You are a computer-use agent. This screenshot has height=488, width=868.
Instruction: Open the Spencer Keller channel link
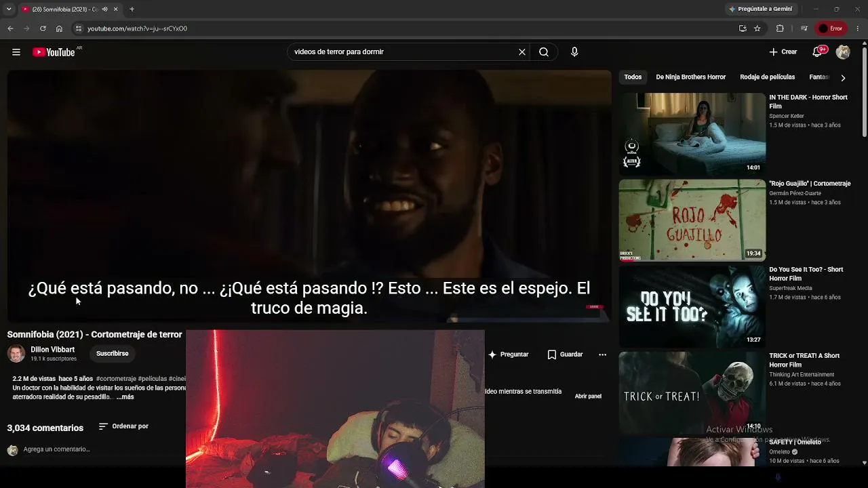(787, 117)
